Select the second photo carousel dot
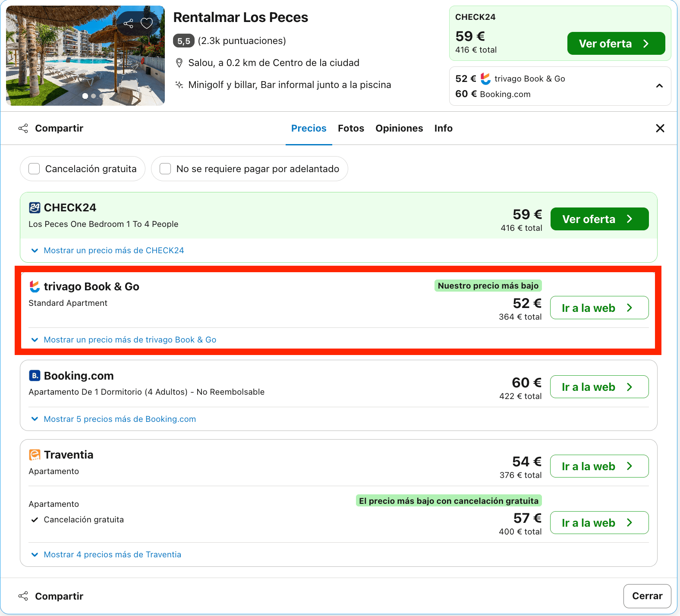 (x=94, y=96)
